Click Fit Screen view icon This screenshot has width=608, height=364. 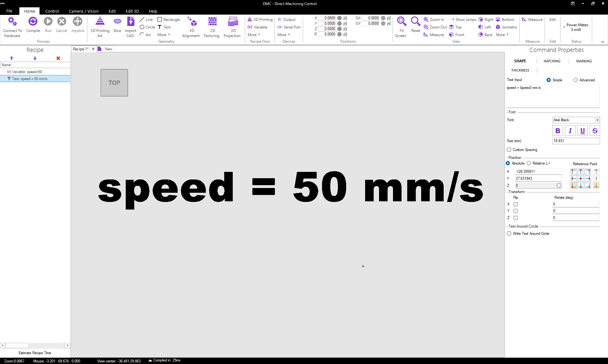[x=401, y=22]
